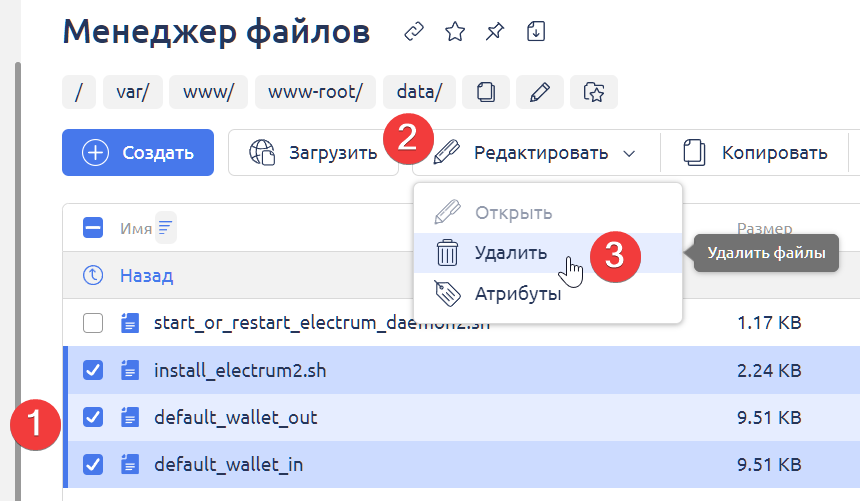Click the pencil edit path icon
The height and width of the screenshot is (501, 860).
(x=540, y=92)
